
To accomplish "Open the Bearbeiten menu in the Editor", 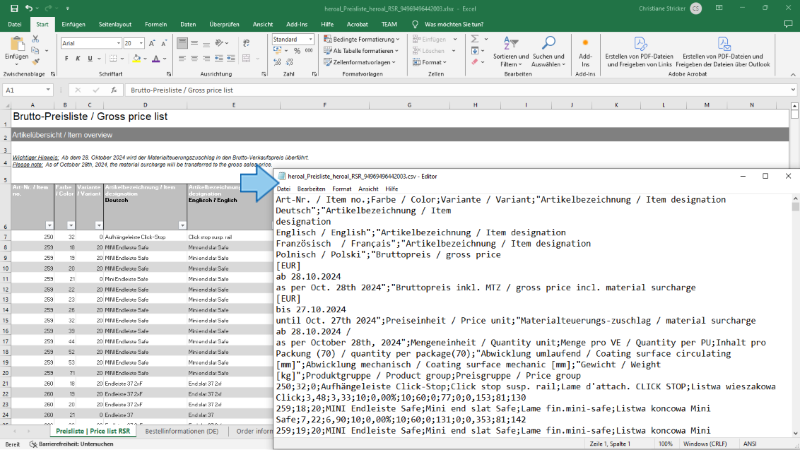I will tap(311, 189).
